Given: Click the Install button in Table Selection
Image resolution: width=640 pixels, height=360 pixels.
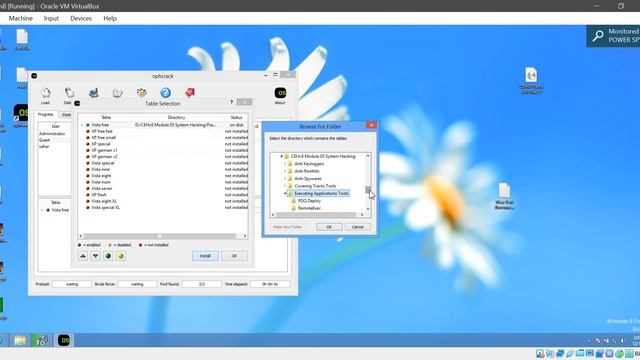Looking at the screenshot, I should tap(205, 256).
